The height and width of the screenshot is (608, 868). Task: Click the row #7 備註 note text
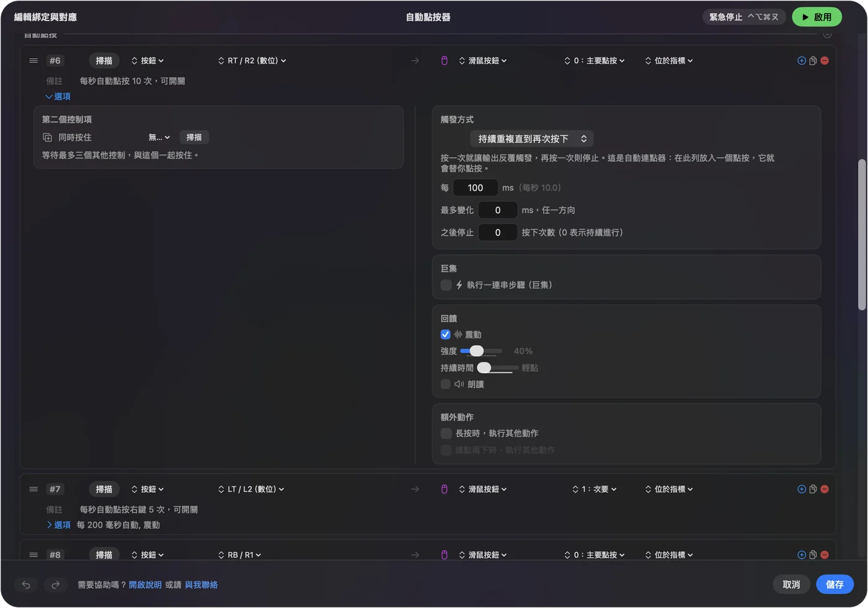pos(138,509)
